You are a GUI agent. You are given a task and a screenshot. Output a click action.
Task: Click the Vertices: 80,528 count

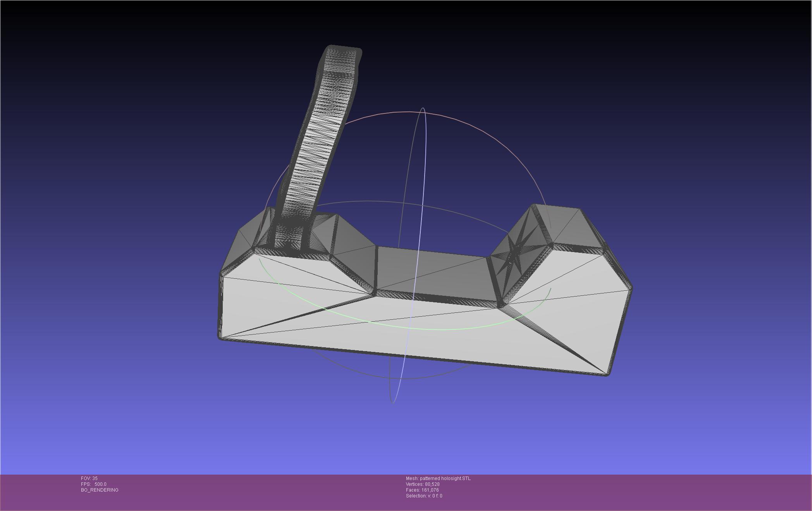point(422,484)
